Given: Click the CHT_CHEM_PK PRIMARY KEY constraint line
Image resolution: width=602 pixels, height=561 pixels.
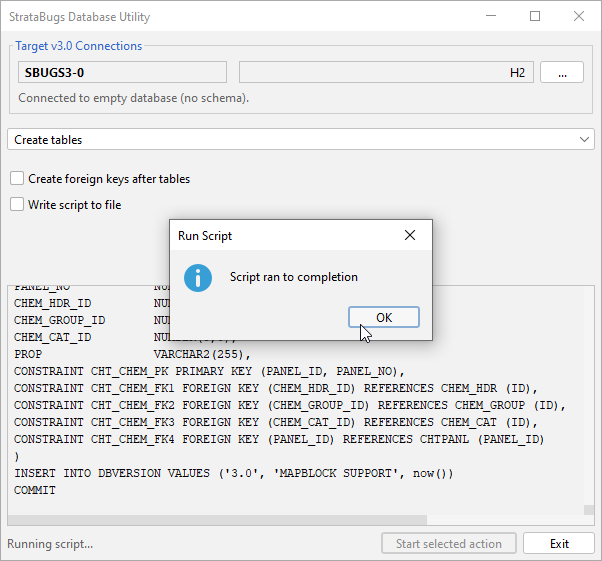Looking at the screenshot, I should coord(209,371).
